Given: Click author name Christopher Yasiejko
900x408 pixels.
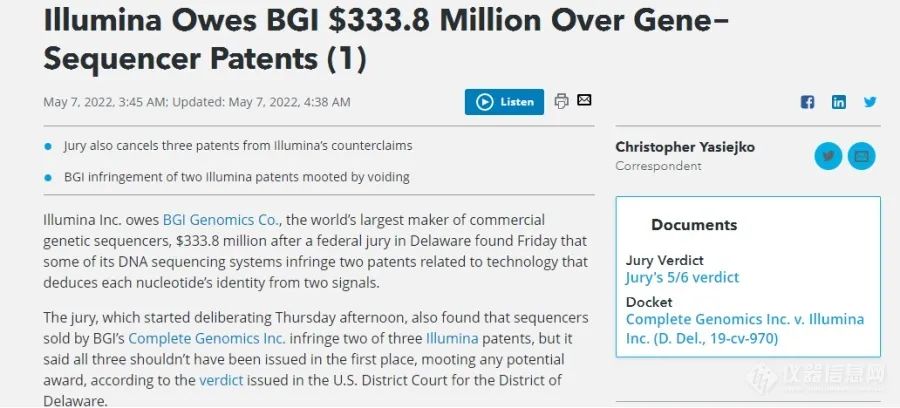Looking at the screenshot, I should (x=685, y=147).
